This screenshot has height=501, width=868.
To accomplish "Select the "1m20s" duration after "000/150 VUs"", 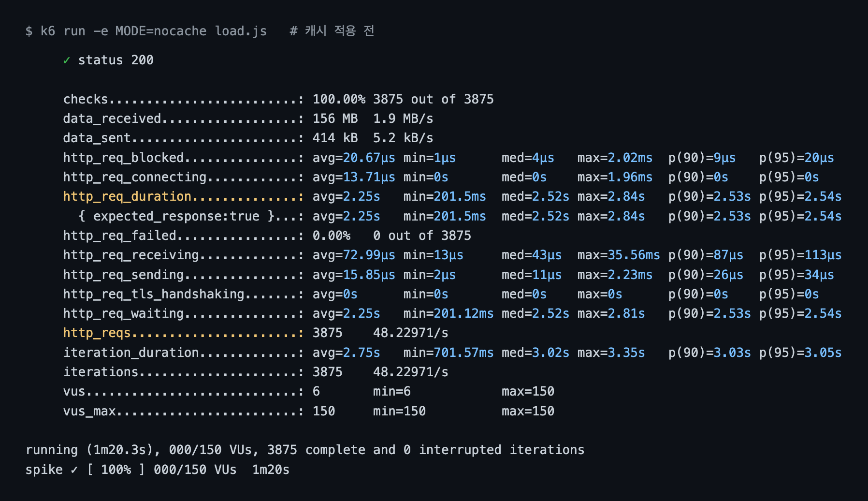I will click(x=271, y=470).
